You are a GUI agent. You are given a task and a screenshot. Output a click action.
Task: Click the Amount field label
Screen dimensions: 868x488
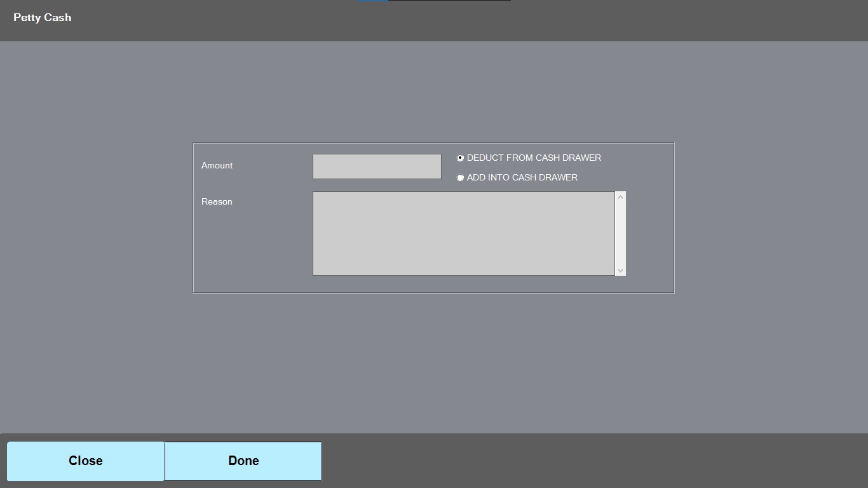[x=217, y=165]
